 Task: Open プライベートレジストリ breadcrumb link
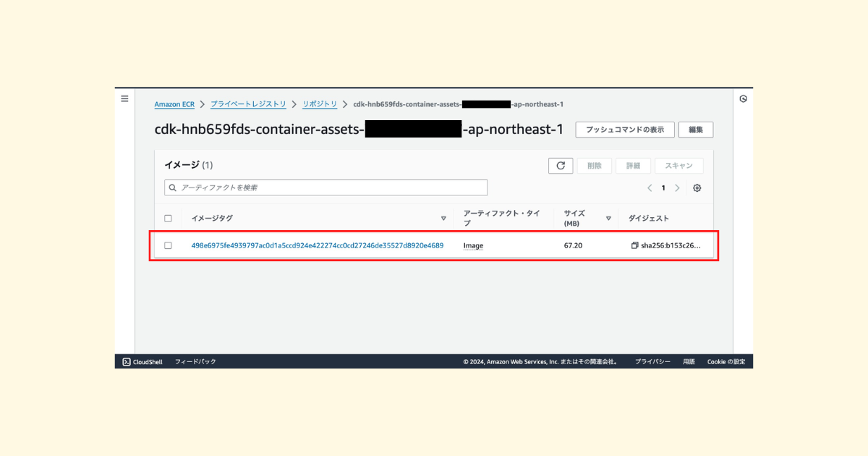pos(248,104)
